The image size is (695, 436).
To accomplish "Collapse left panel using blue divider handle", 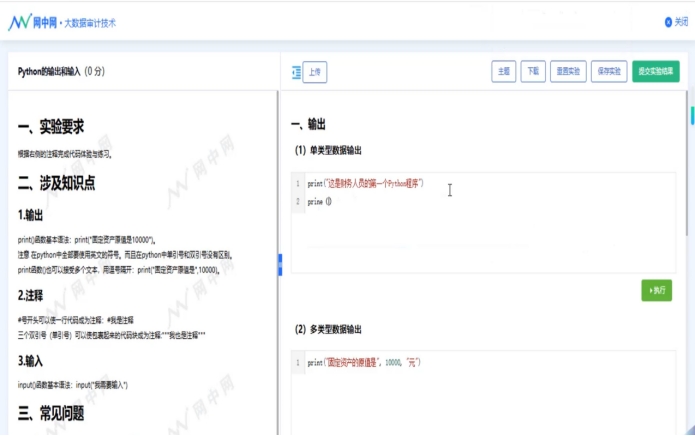I will point(280,261).
